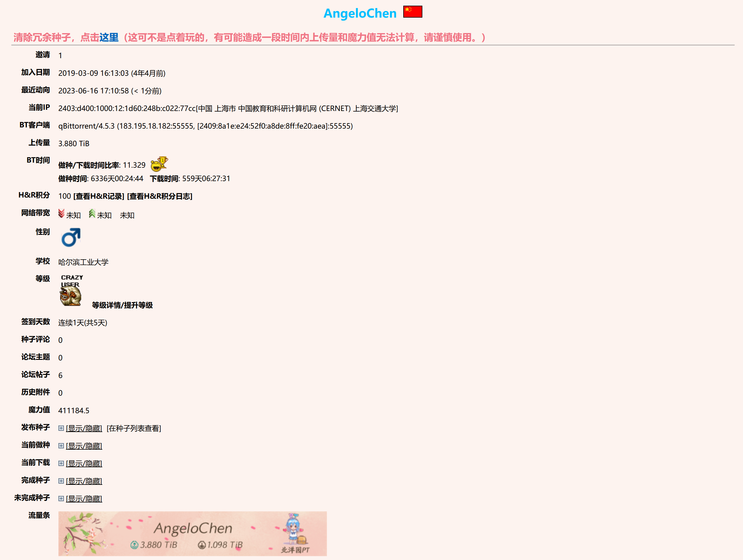Click 在种子列表查看 link
Image resolution: width=743 pixels, height=560 pixels.
tap(134, 428)
